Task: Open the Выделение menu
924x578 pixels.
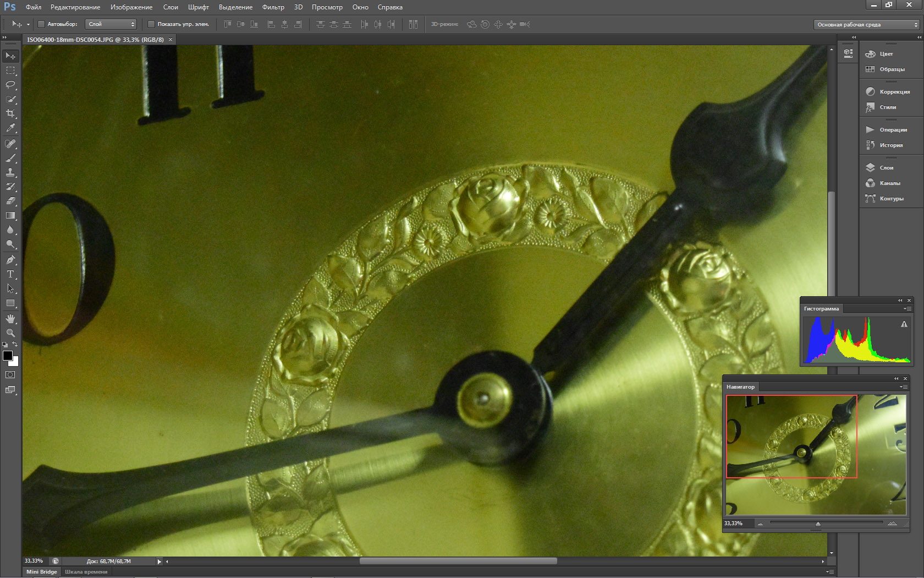Action: pyautogui.click(x=235, y=7)
